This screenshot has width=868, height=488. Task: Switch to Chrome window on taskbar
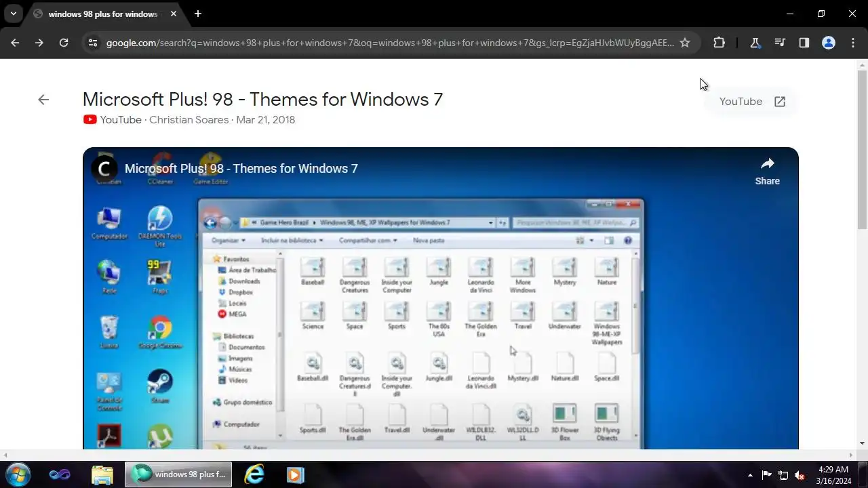click(178, 474)
